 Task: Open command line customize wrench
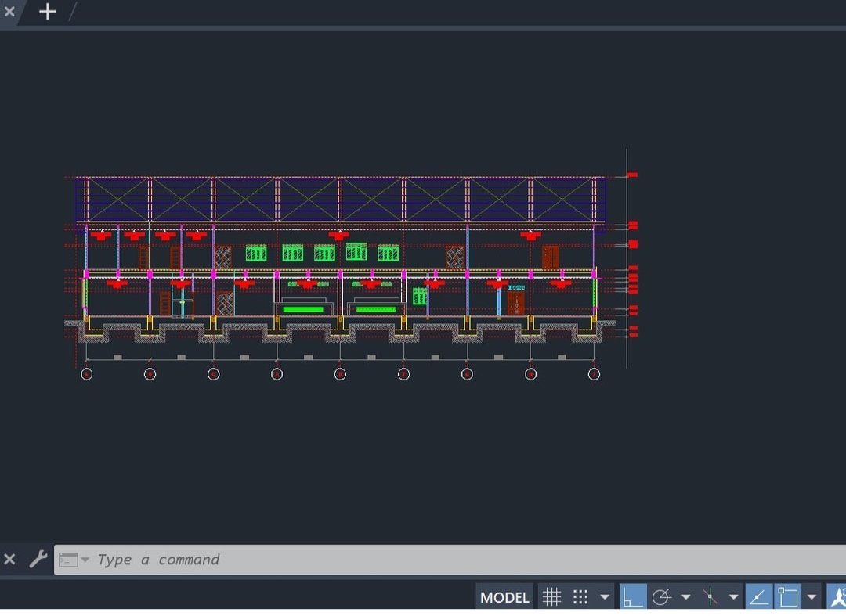click(38, 559)
